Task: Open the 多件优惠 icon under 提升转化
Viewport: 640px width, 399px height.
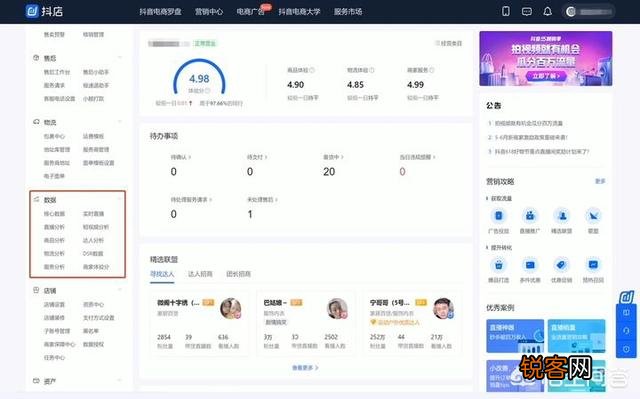Action: point(530,265)
